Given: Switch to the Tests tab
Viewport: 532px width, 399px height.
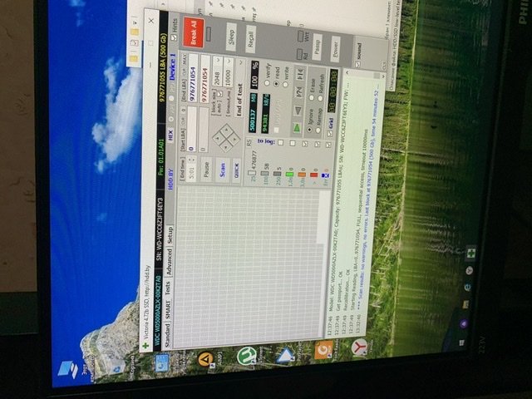Looking at the screenshot, I should pos(168,288).
